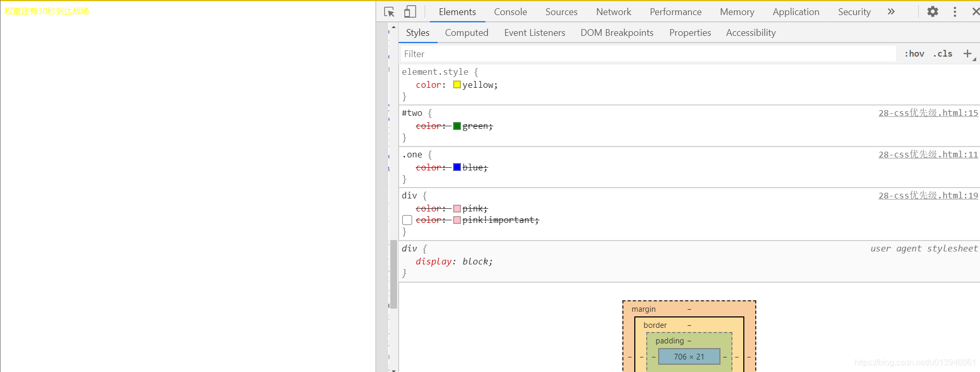Image resolution: width=980 pixels, height=372 pixels.
Task: Click the #two selector
Action: point(412,113)
